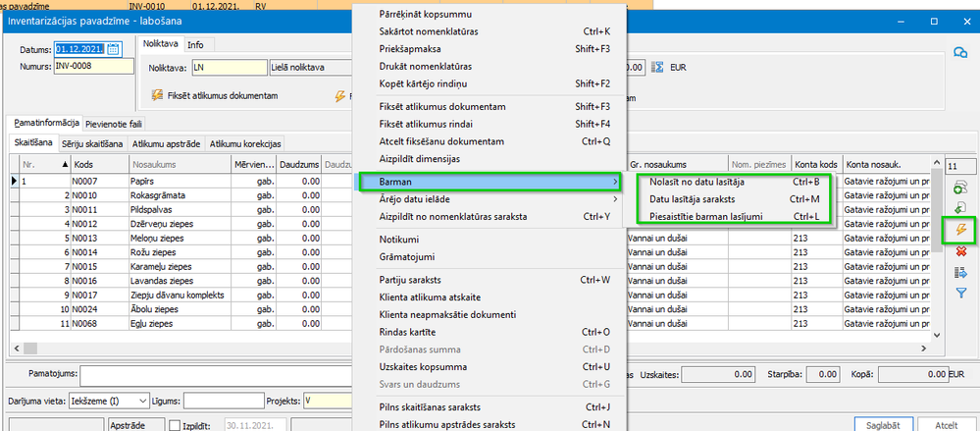Image resolution: width=980 pixels, height=431 pixels.
Task: Click the N0068 code cell
Action: (x=99, y=323)
